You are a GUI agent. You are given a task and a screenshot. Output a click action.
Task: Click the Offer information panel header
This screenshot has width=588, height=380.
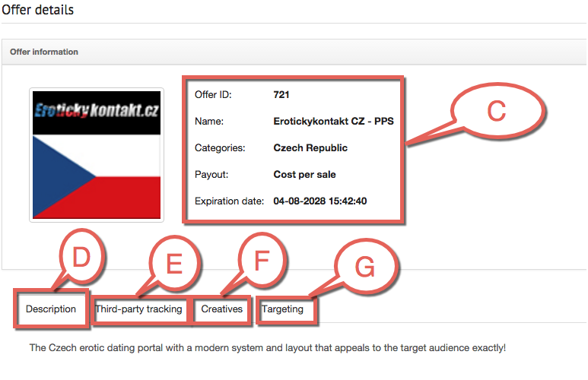(x=294, y=52)
